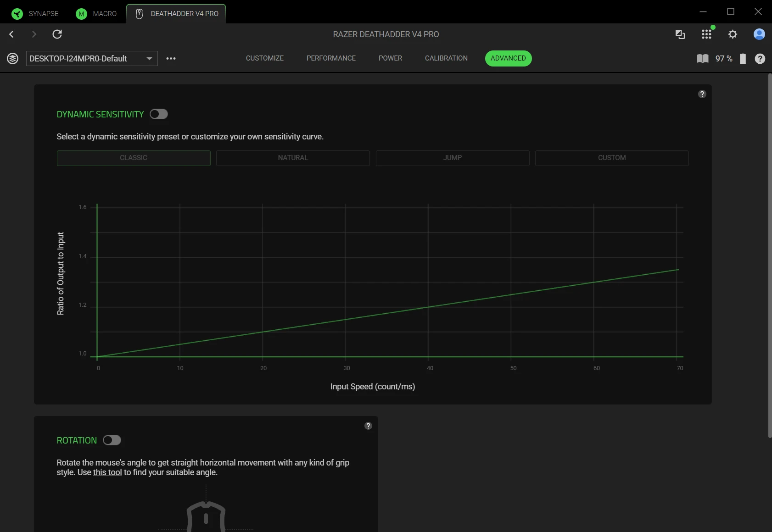Open the user account avatar
The image size is (772, 532).
pos(759,34)
